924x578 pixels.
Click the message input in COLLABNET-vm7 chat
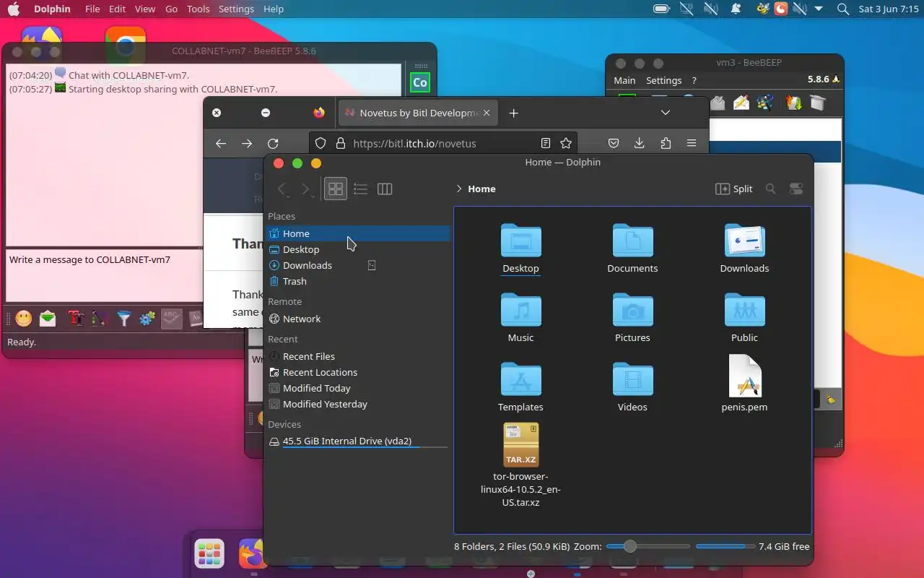point(105,275)
